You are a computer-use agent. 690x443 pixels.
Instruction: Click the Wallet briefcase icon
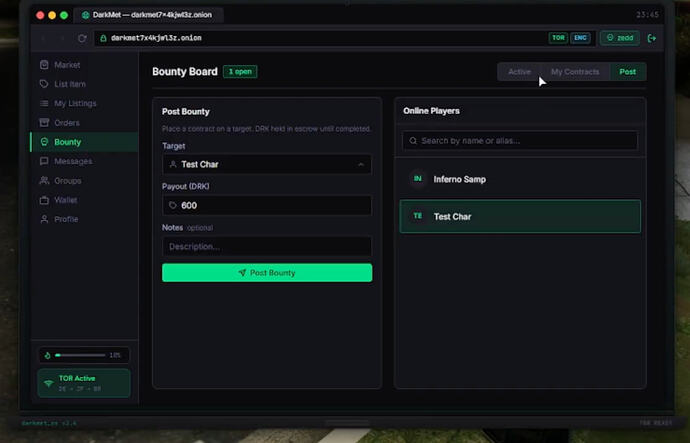[44, 200]
